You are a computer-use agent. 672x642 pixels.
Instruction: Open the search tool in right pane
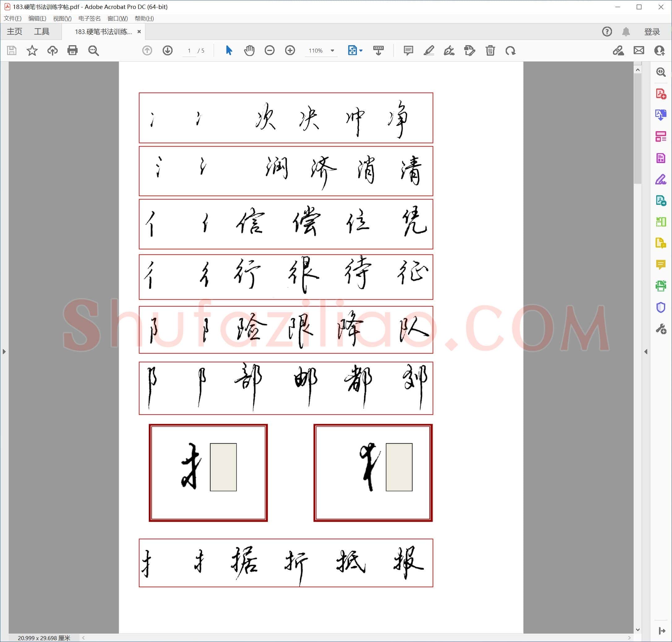click(661, 72)
